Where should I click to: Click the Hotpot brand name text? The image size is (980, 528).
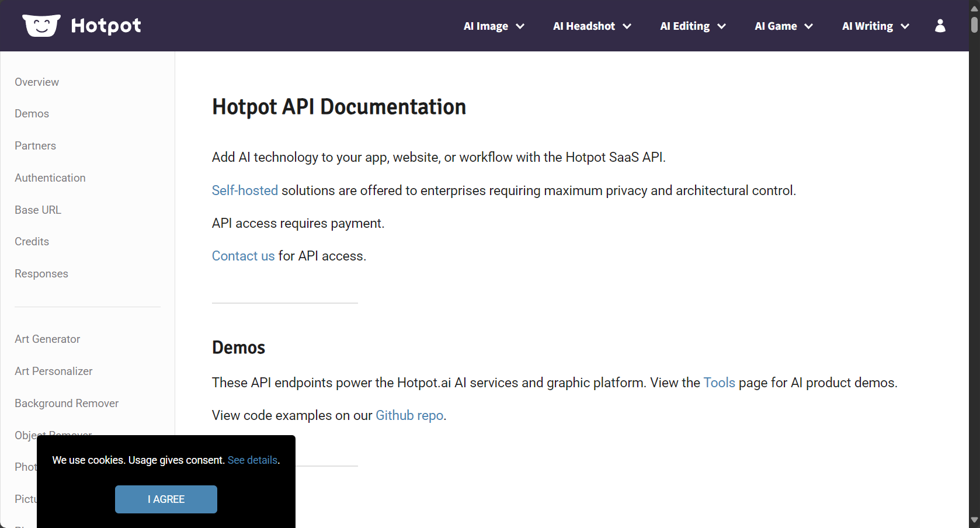[x=106, y=26]
